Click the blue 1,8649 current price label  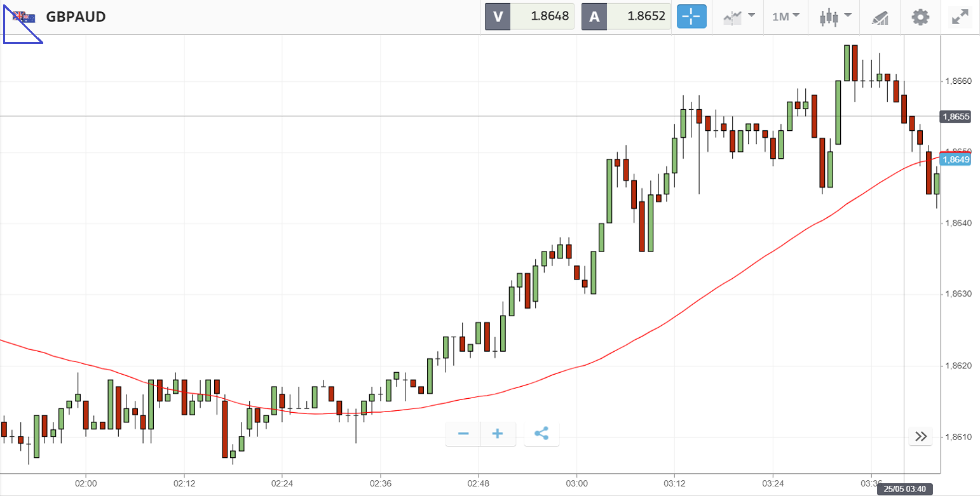(x=955, y=159)
